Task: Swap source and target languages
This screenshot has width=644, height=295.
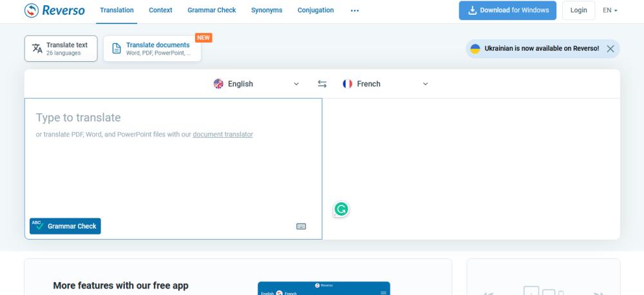Action: pos(322,84)
